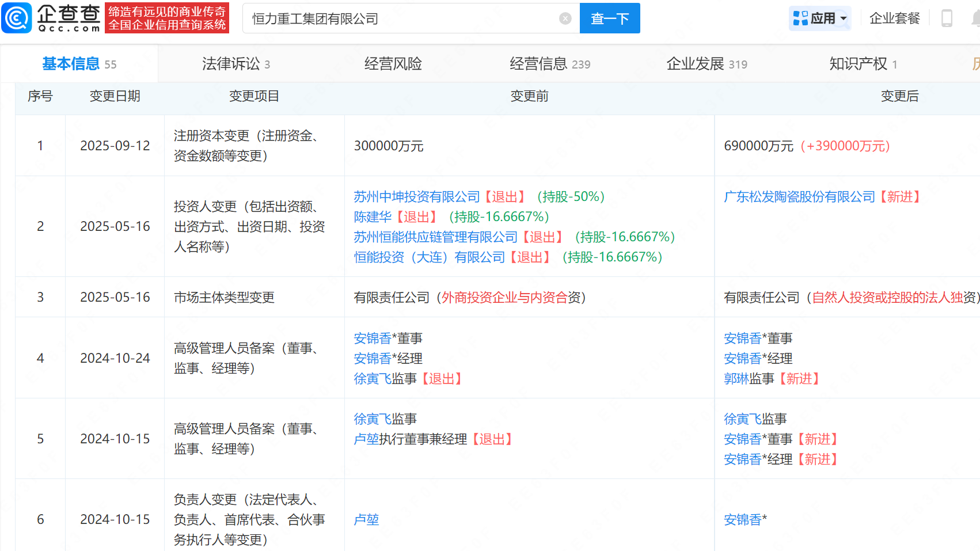Expand the 应用 dropdown arrow
Viewport: 980px width, 551px height.
tap(844, 18)
